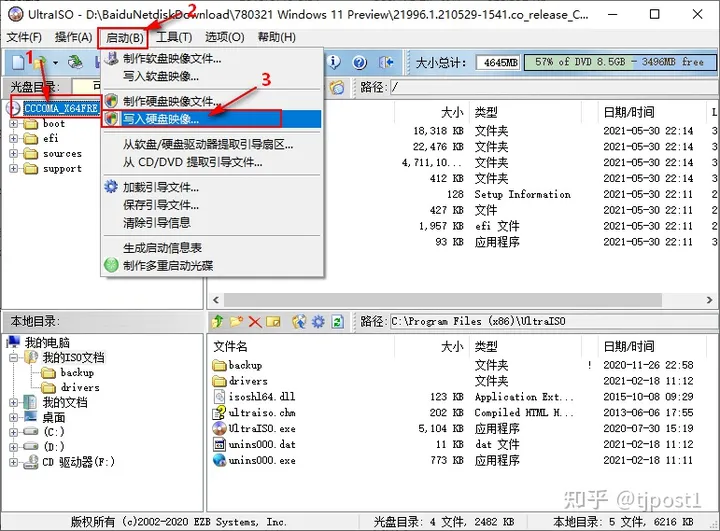
Task: Click the Exit door icon in the toolbar
Action: (x=386, y=62)
